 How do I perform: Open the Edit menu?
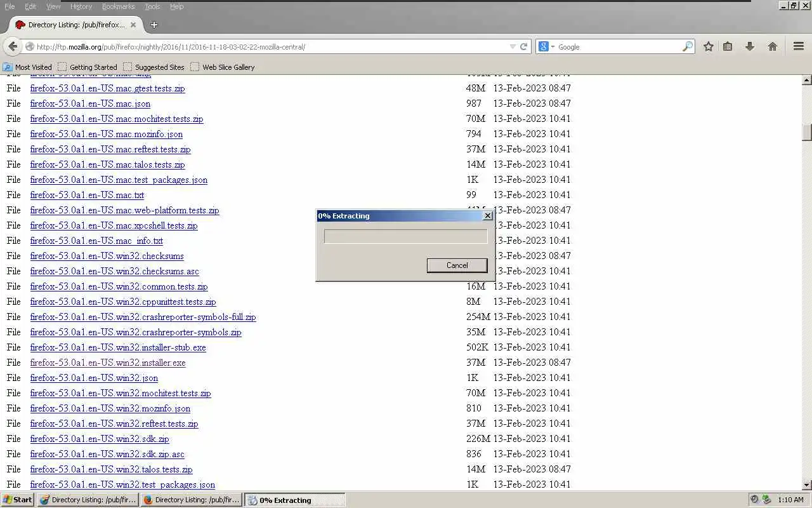(x=30, y=6)
